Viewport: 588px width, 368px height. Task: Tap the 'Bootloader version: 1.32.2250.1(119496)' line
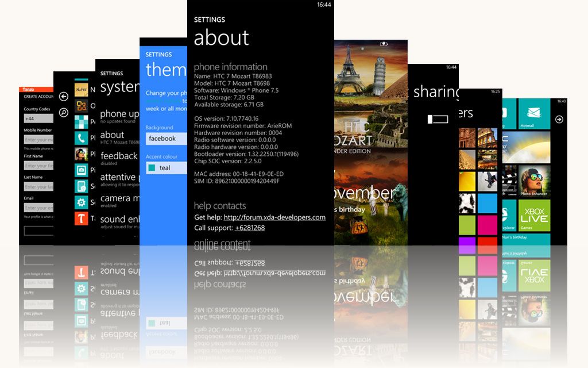click(x=246, y=154)
